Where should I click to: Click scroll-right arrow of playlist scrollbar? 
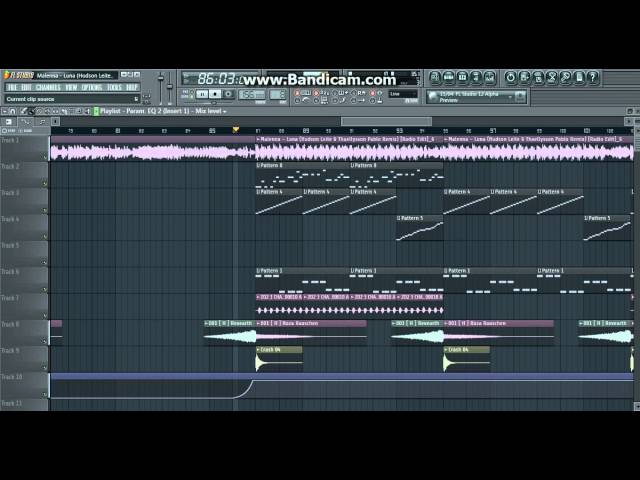point(628,121)
